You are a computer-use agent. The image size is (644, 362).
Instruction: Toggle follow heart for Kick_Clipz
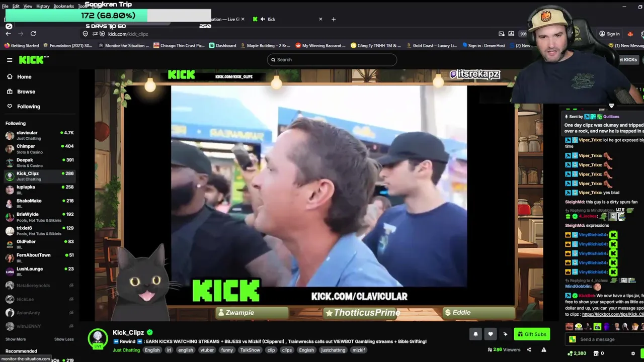[491, 334]
